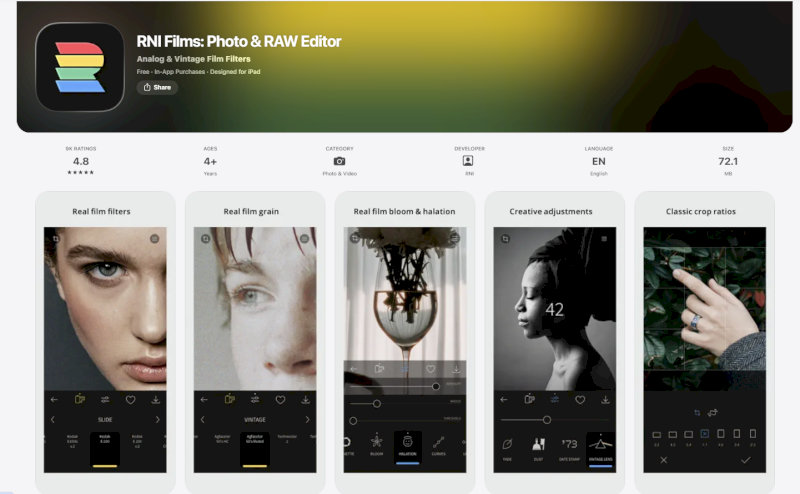Viewport: 800px width, 494px height.
Task: Open the round menu icon atop Real film filters photo
Action: (x=155, y=238)
